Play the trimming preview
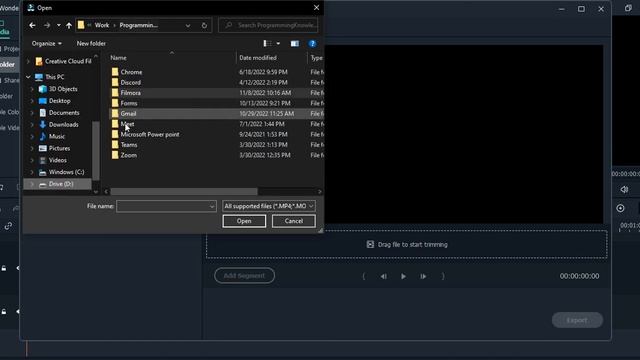640x360 pixels. (403, 276)
